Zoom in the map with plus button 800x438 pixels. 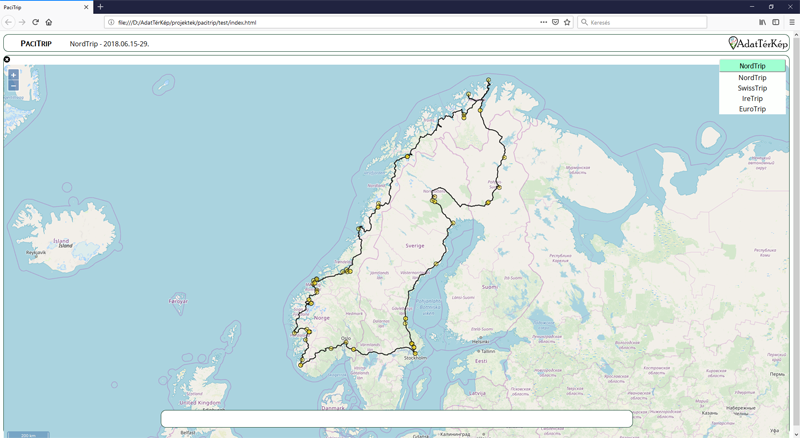pos(13,75)
